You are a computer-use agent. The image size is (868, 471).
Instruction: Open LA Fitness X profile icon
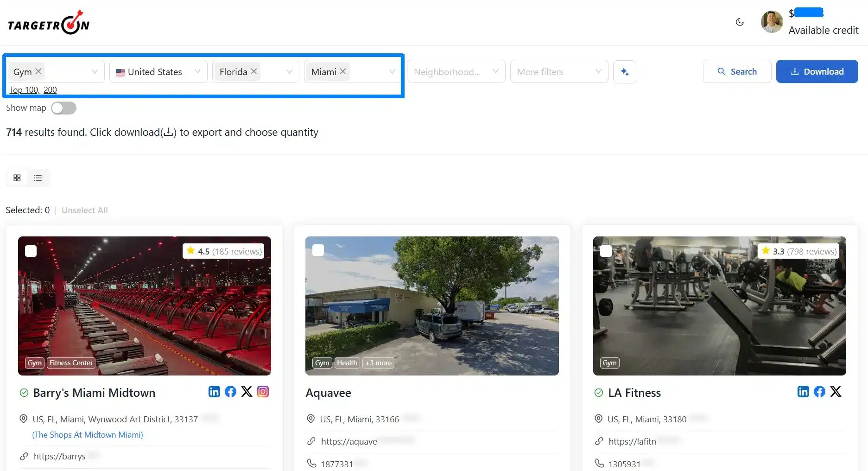836,392
